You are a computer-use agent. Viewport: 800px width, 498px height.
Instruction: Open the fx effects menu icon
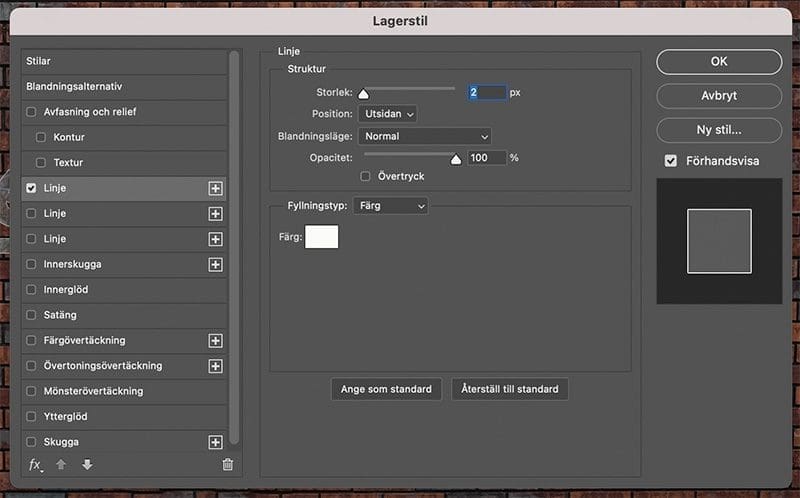pyautogui.click(x=35, y=465)
